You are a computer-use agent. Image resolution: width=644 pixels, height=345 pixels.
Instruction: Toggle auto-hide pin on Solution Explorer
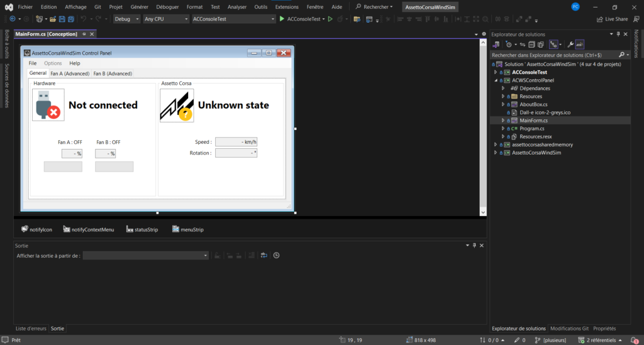click(618, 34)
